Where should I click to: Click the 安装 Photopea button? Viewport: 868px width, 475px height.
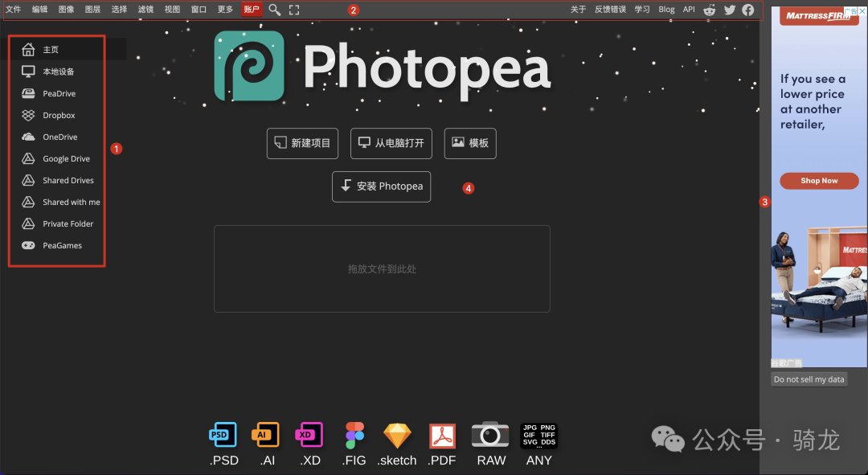[x=382, y=186]
